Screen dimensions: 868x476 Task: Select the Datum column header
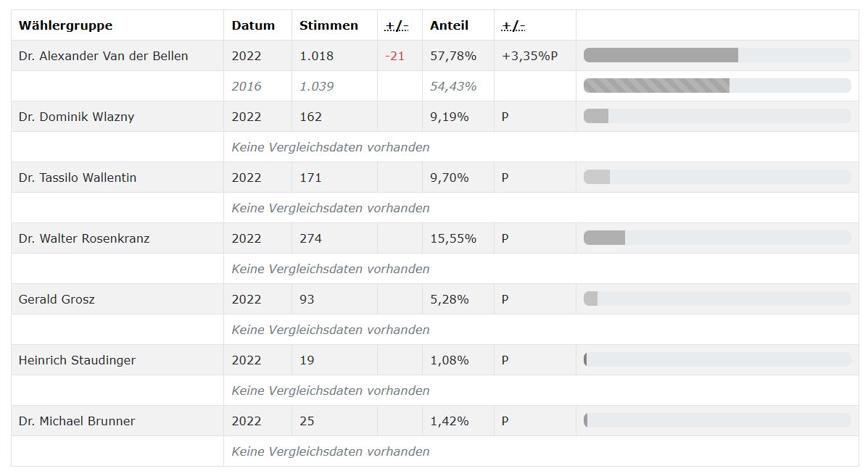pyautogui.click(x=253, y=25)
